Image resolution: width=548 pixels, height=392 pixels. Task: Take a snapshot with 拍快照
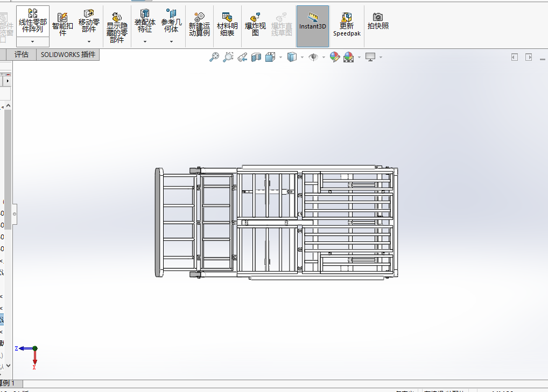(378, 22)
